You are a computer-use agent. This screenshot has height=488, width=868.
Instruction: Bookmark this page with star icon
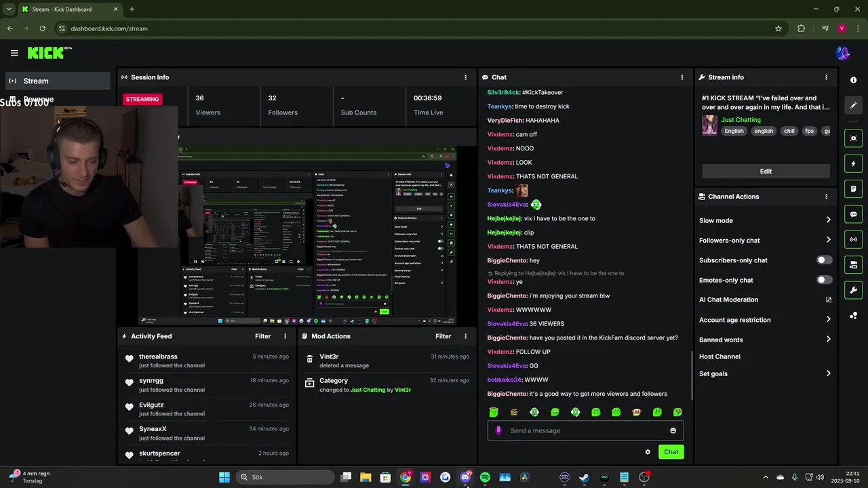click(778, 28)
